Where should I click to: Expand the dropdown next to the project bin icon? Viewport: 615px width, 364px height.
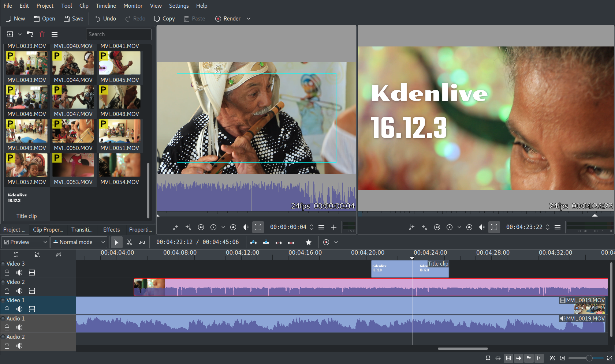pos(20,34)
